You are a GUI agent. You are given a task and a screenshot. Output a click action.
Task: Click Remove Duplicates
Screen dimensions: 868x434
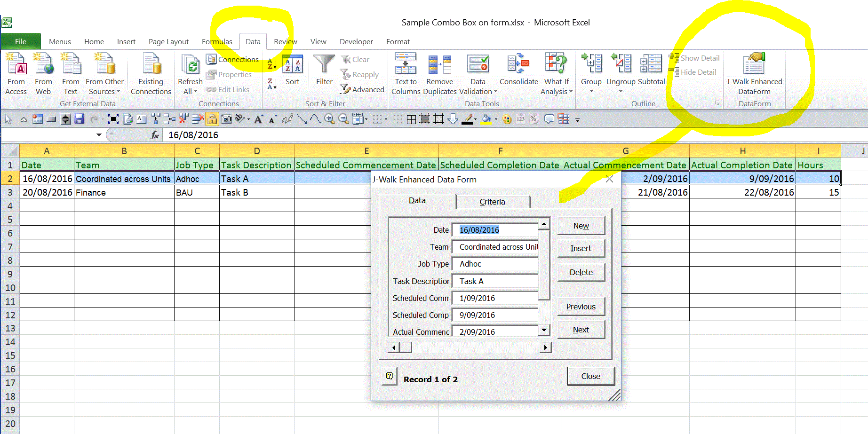point(440,74)
